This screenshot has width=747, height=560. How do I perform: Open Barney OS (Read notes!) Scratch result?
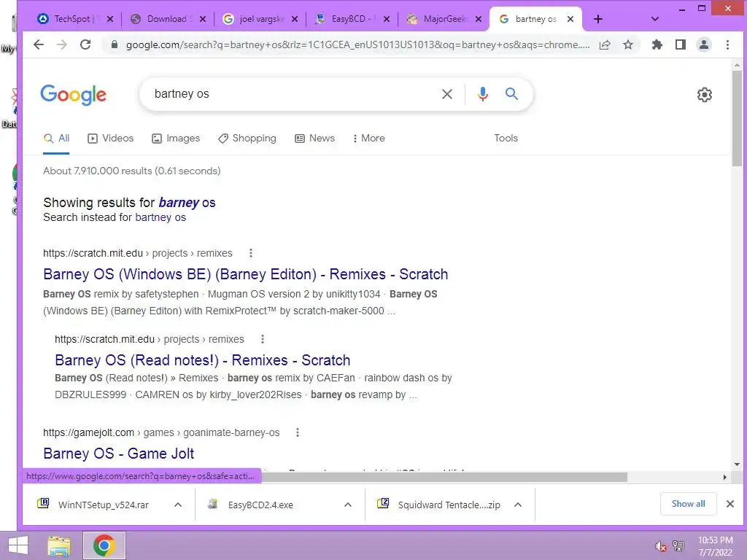pyautogui.click(x=203, y=360)
